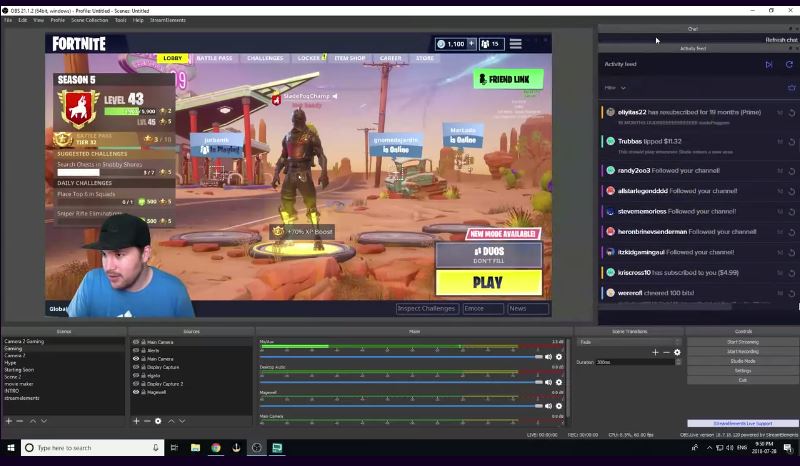The height and width of the screenshot is (466, 800).
Task: Adjust the Magewell volume slider
Action: click(402, 406)
